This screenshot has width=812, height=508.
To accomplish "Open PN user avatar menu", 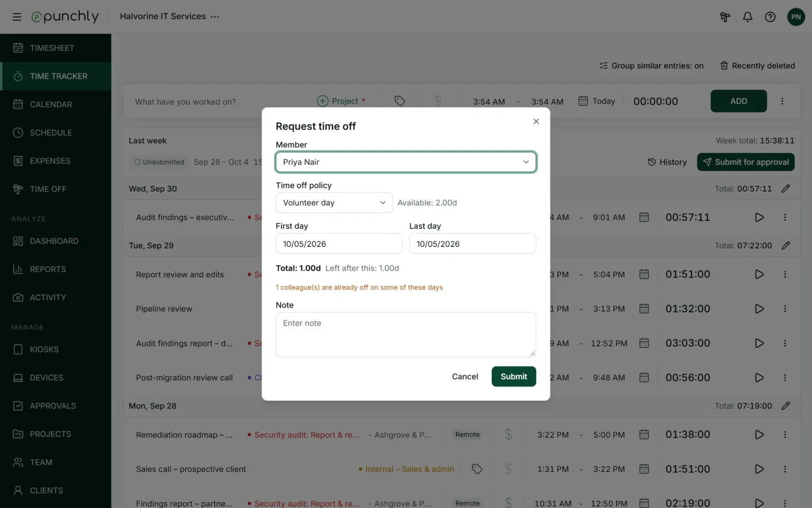I will 796,17.
